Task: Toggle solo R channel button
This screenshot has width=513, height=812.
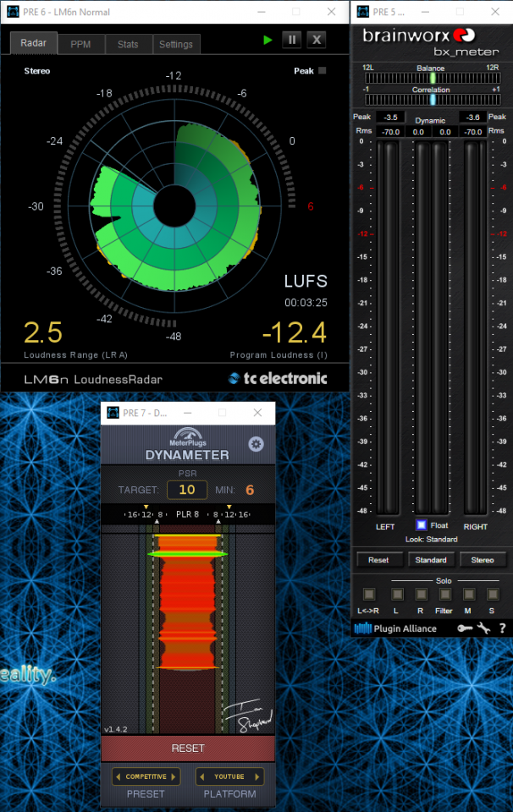Action: 421,594
